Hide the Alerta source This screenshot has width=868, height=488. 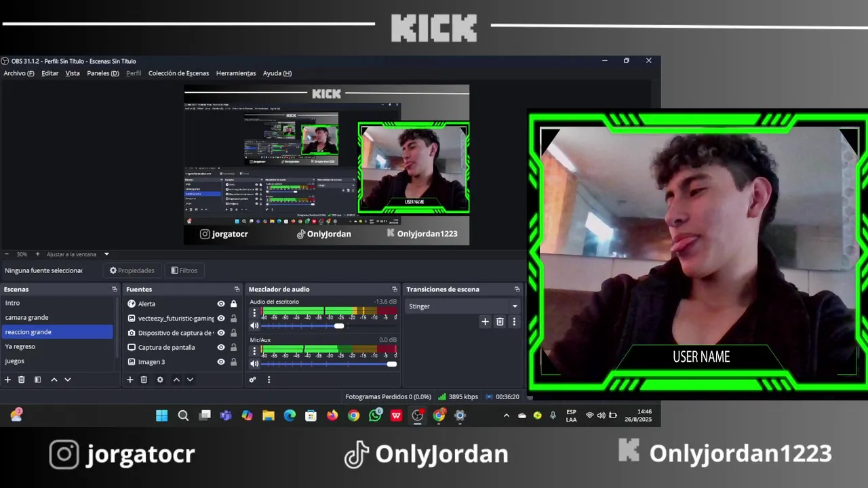pos(221,304)
